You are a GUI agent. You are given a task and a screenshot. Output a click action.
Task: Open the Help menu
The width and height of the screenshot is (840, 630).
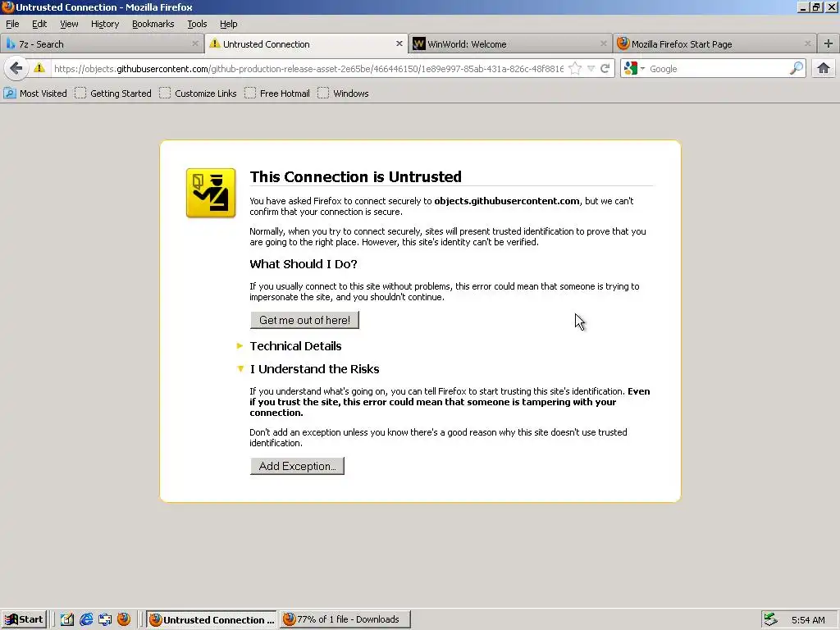[x=229, y=24]
